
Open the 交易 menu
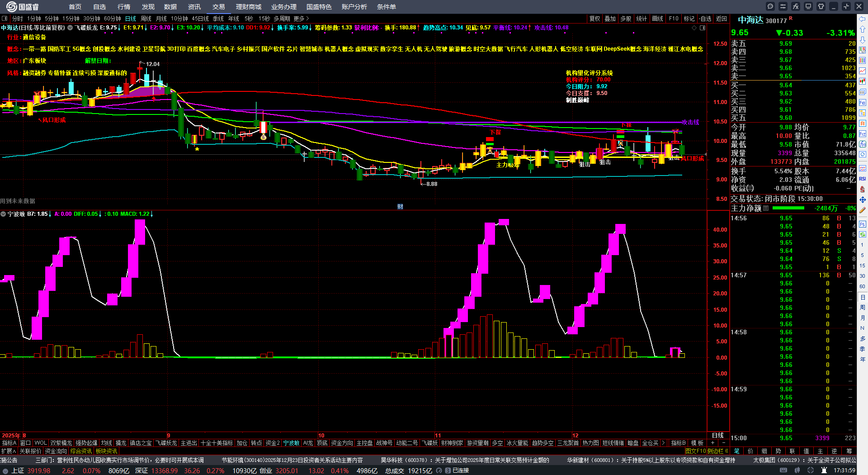coord(219,7)
